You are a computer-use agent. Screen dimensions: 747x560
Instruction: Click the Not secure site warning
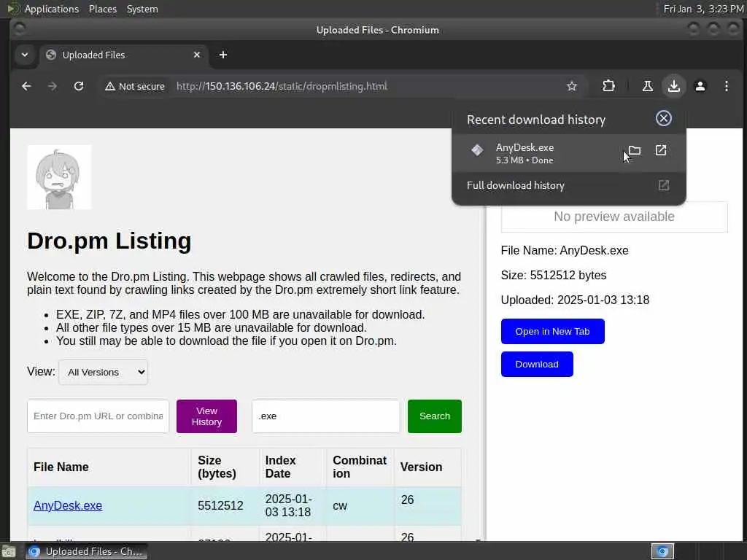pyautogui.click(x=135, y=86)
